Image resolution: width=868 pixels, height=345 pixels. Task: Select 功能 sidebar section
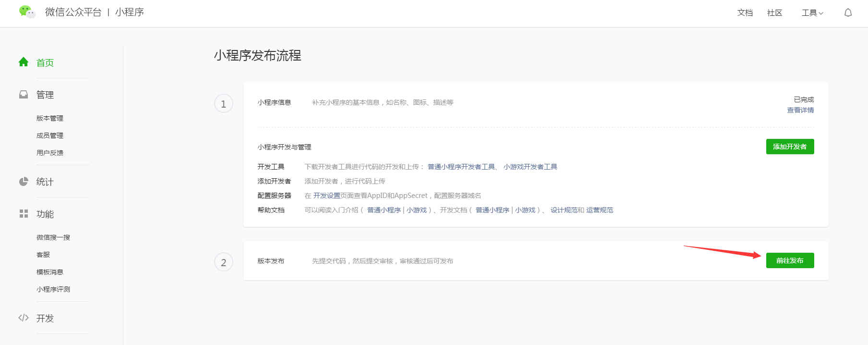coord(45,214)
